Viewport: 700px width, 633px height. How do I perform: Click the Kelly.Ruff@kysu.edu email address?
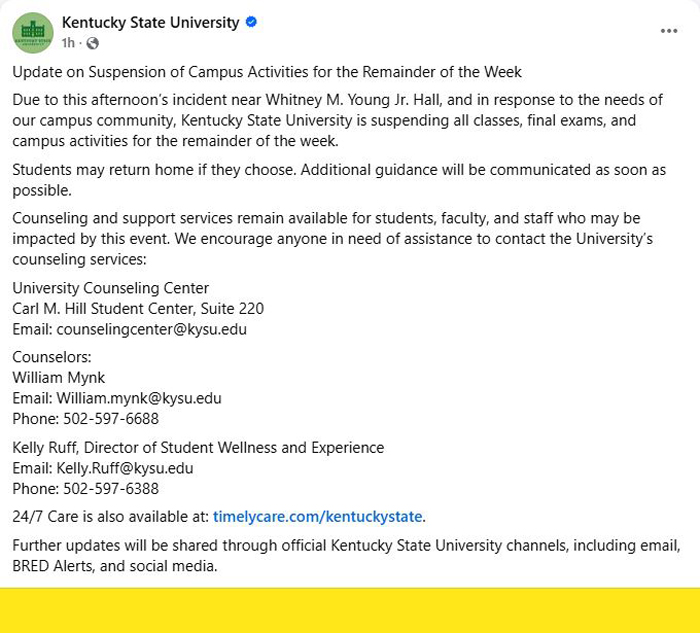[125, 468]
